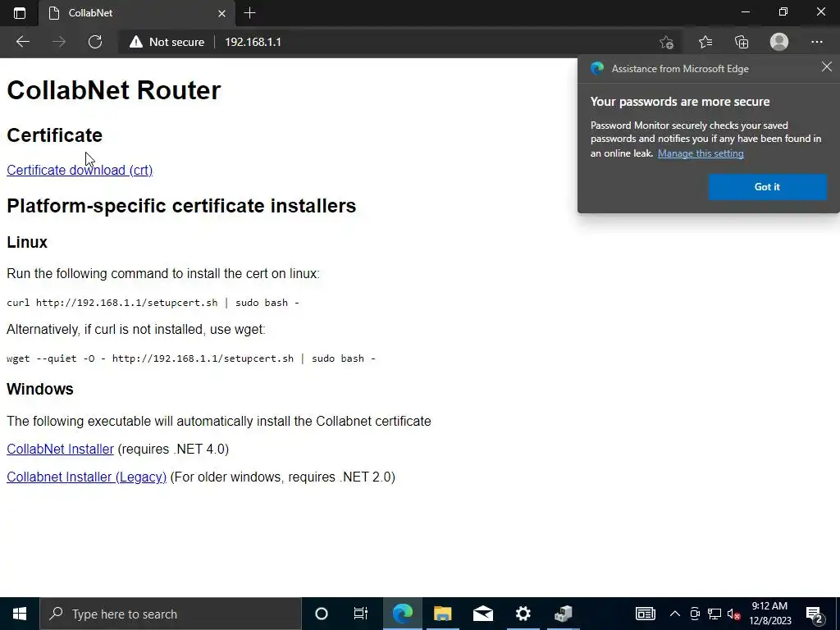Open Settings gear on the taskbar
This screenshot has width=840, height=630.
[x=523, y=614]
